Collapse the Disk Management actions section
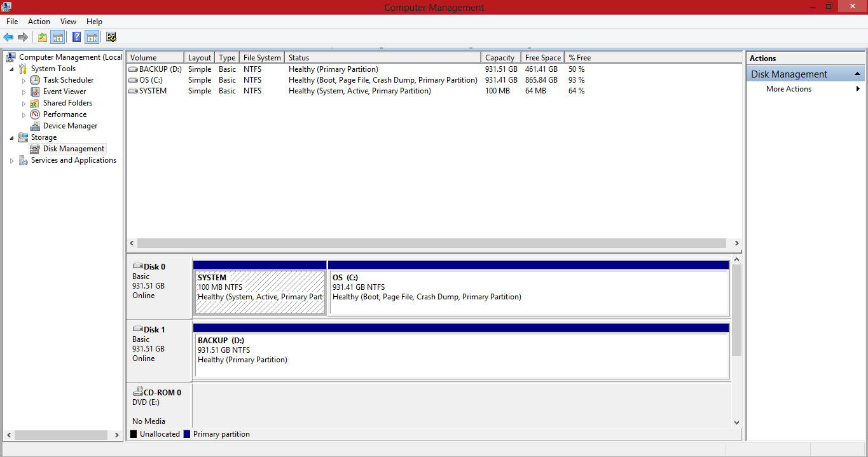The image size is (868, 457). pos(857,74)
